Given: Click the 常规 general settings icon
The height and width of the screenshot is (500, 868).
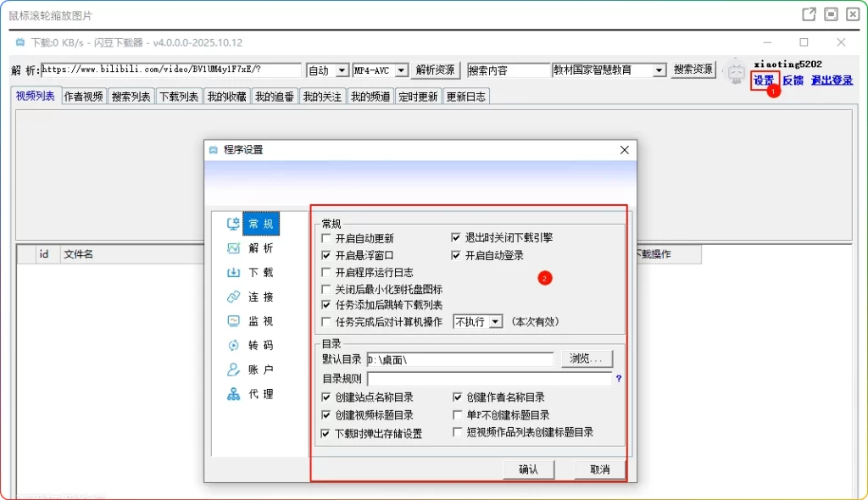Looking at the screenshot, I should pos(233,225).
